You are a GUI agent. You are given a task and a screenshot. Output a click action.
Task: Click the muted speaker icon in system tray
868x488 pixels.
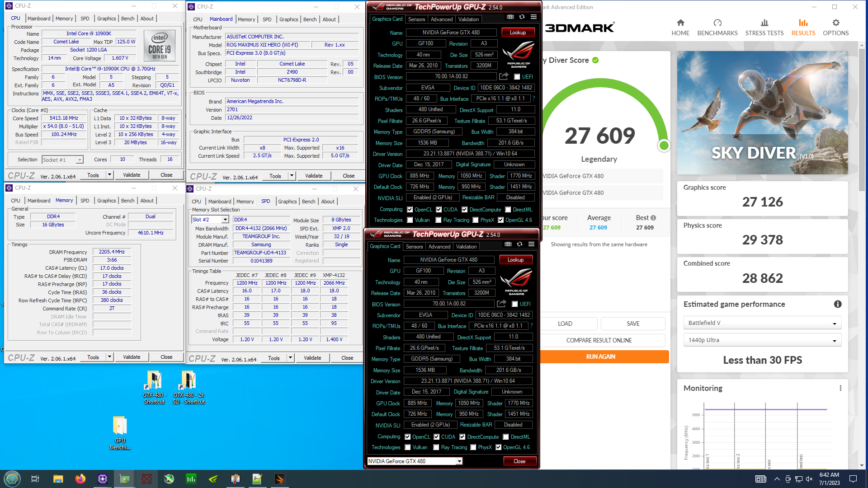click(809, 479)
